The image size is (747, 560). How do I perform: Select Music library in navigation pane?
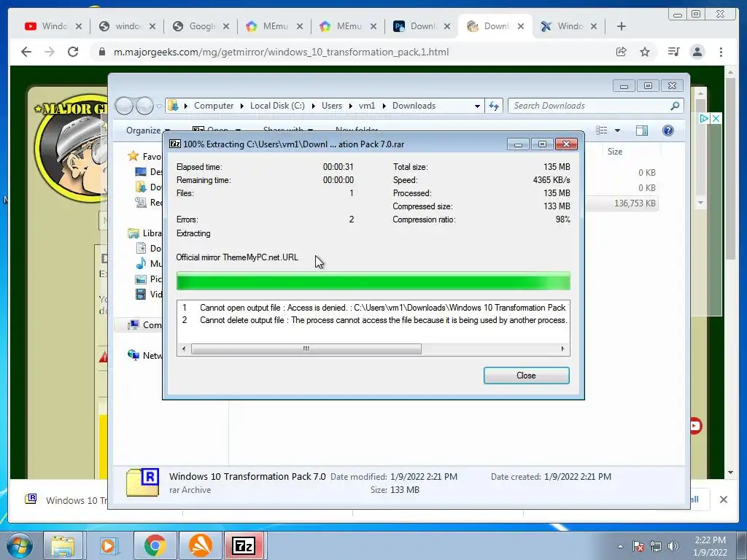[x=149, y=263]
